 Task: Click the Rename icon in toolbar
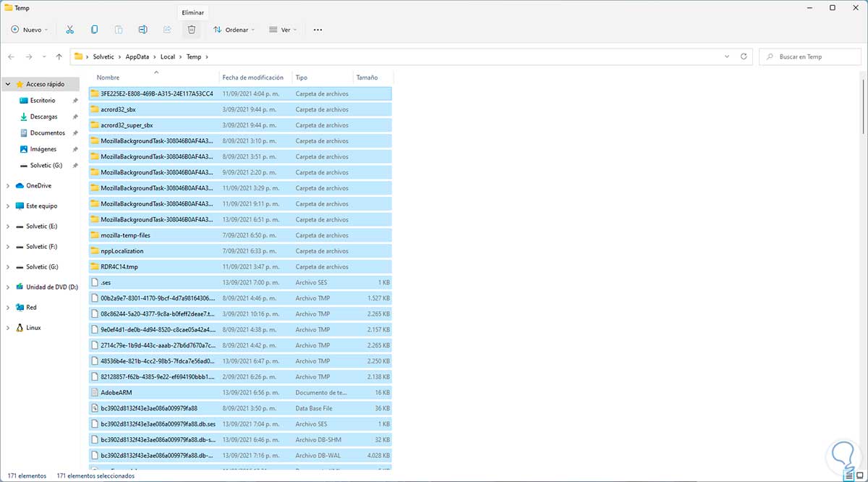point(143,30)
